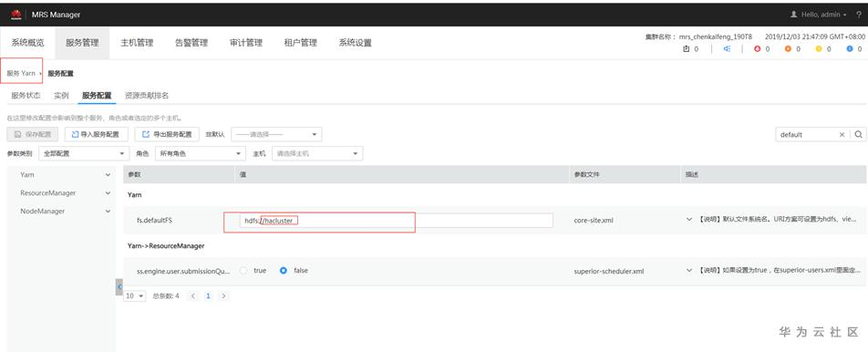Switch to the 资源贡献排名 tab
Screen dimensions: 868x352
(x=147, y=95)
